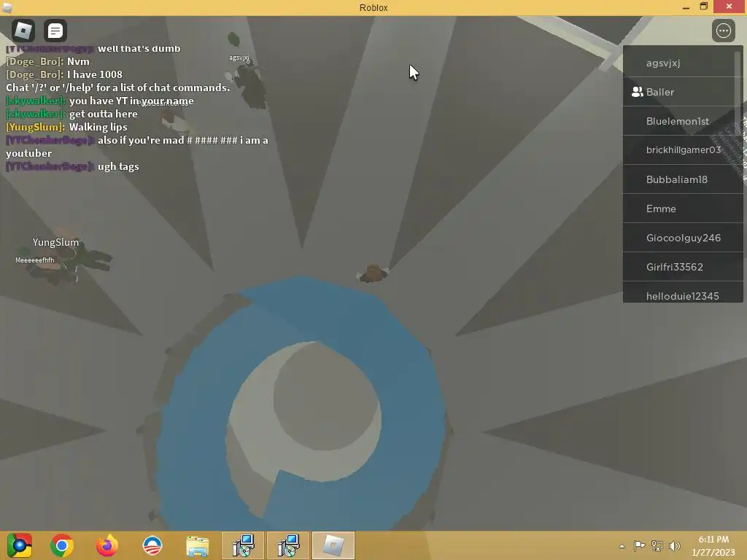Minimize the Roblox window
Viewport: 747px width, 560px height.
tap(686, 7)
